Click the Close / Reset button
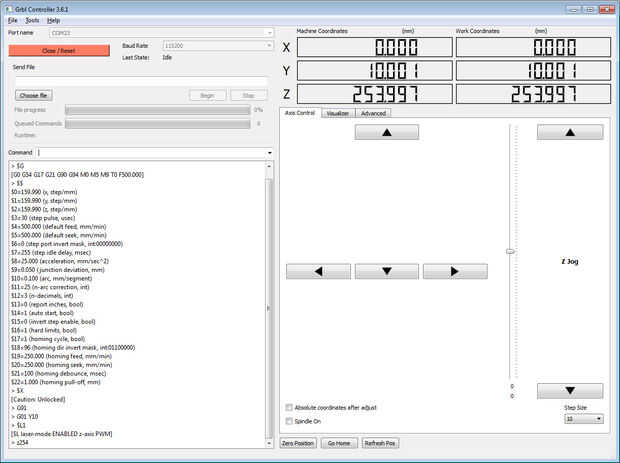 click(59, 51)
